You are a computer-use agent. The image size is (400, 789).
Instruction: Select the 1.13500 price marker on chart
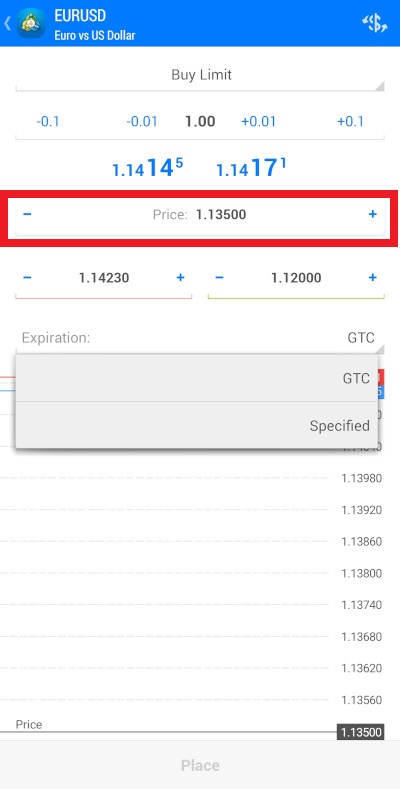point(360,732)
